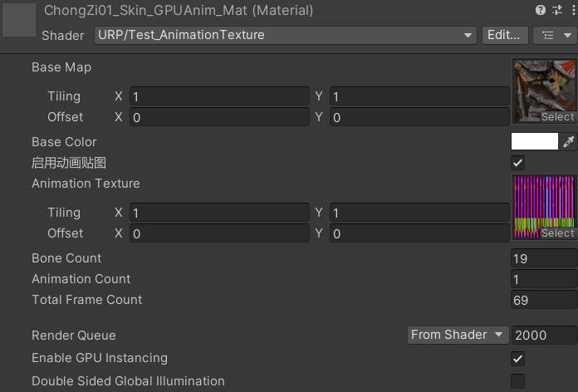Toggle Double Sided Global Illumination checkbox
Screen dimensions: 578x392
[517, 381]
